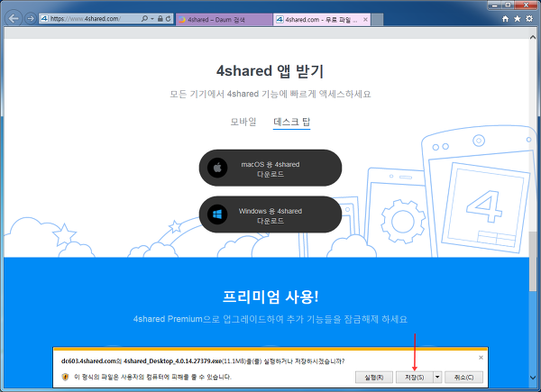The height and width of the screenshot is (392, 541).
Task: Click 실행(R) to run the file
Action: 374,378
